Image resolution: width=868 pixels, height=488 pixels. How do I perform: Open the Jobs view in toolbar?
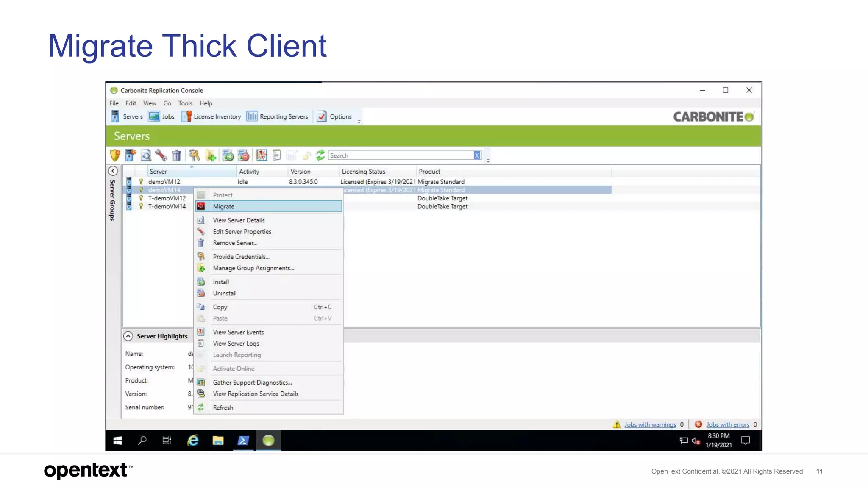tap(161, 116)
